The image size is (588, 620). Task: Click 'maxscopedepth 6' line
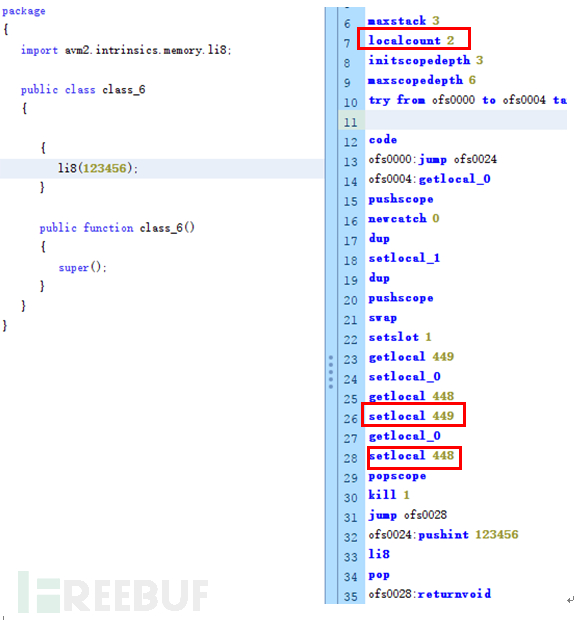pyautogui.click(x=422, y=80)
